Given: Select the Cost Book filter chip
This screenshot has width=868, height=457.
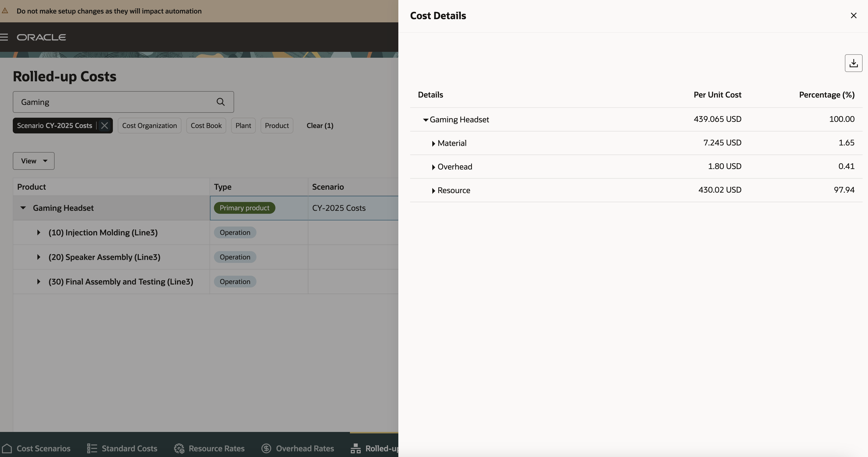Looking at the screenshot, I should pos(206,126).
